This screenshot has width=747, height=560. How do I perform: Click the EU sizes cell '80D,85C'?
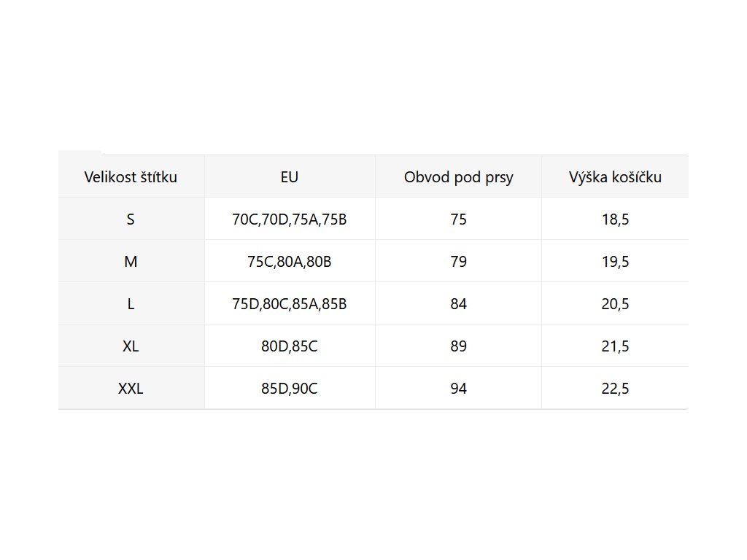(x=290, y=346)
